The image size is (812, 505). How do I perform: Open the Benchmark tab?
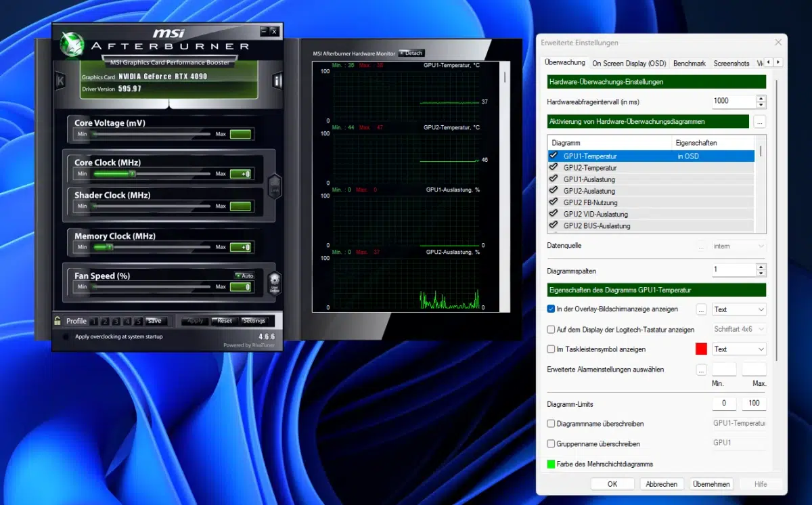pos(690,63)
